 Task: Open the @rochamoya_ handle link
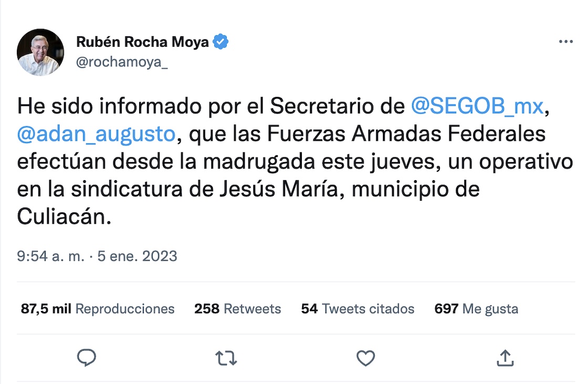click(x=122, y=62)
